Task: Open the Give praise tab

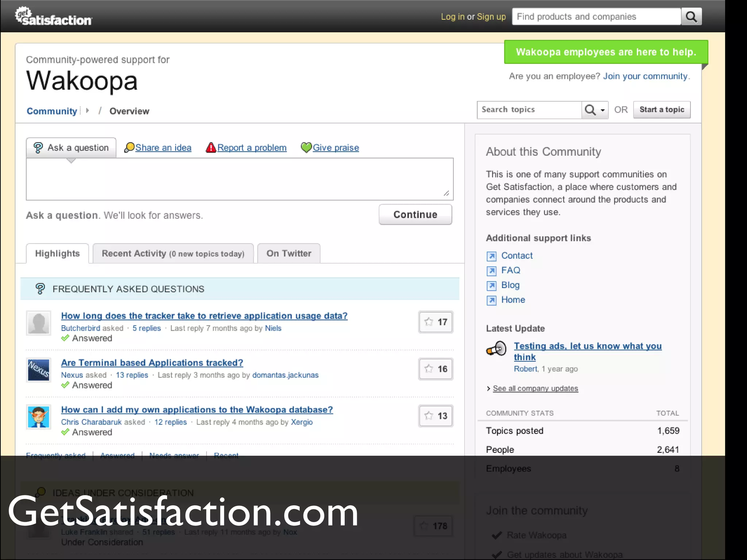Action: click(336, 148)
